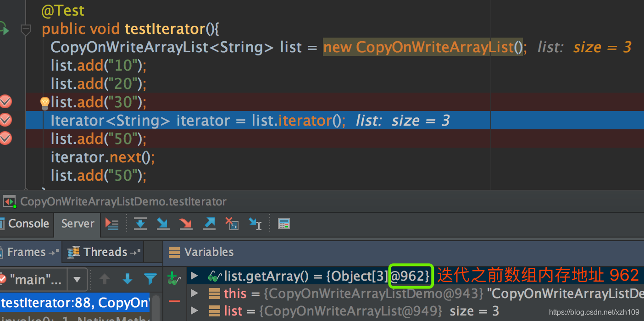This screenshot has width=644, height=321.
Task: Click the inline hint "list: size = 3" on the first line
Action: (584, 47)
